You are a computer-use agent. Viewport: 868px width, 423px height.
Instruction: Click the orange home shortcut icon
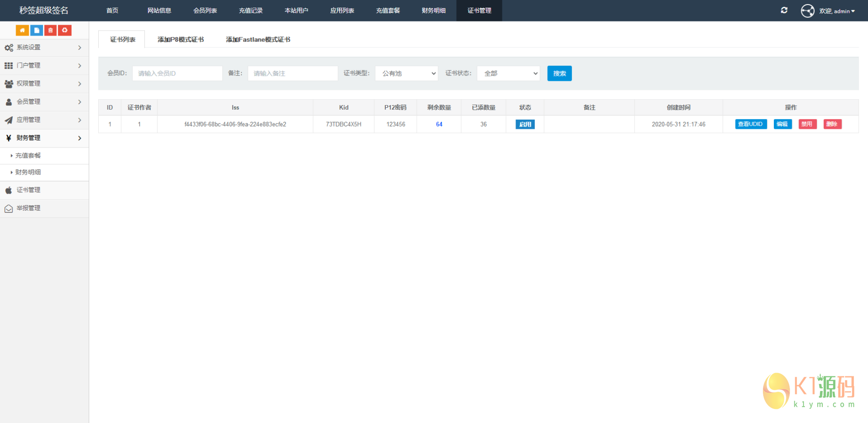coord(22,30)
